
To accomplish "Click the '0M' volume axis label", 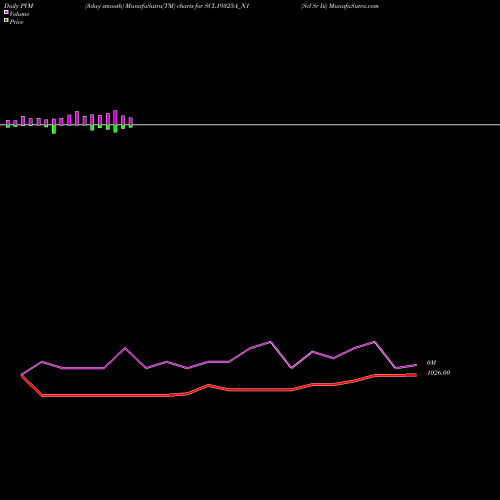I will 431,363.
